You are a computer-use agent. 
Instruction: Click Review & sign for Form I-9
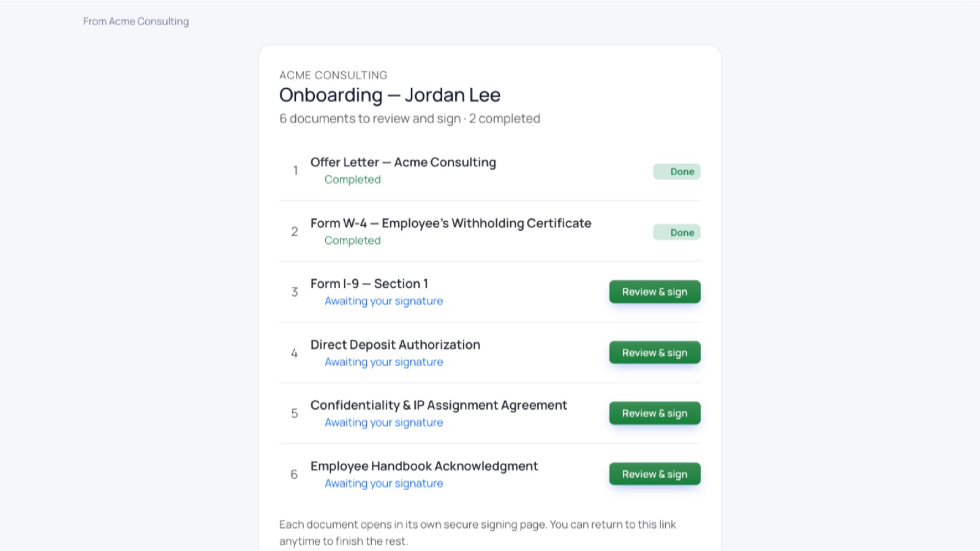[x=655, y=292]
